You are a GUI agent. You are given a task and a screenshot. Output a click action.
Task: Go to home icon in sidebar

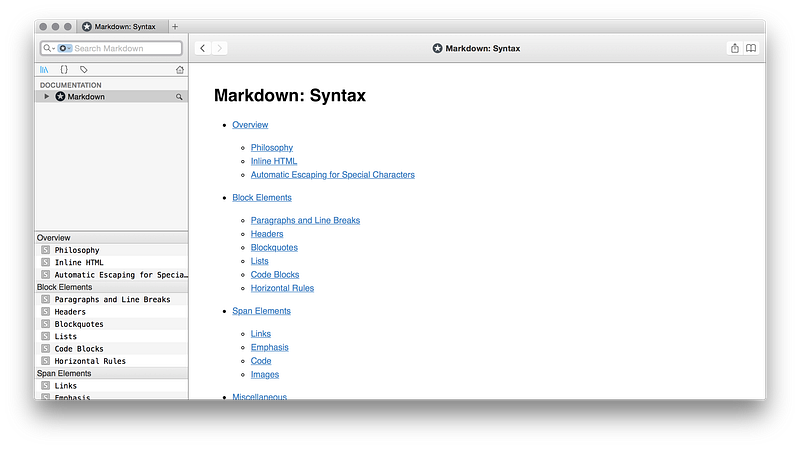click(x=180, y=70)
